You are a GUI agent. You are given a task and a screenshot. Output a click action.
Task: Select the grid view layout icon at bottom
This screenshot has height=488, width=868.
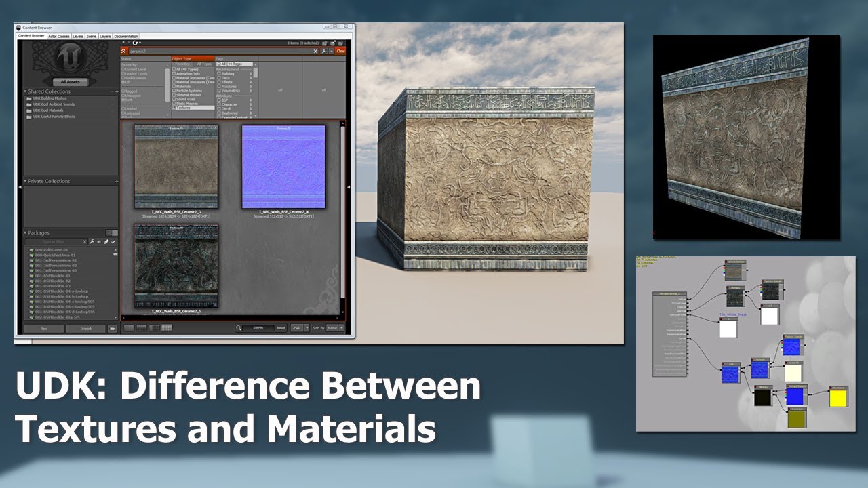167,327
